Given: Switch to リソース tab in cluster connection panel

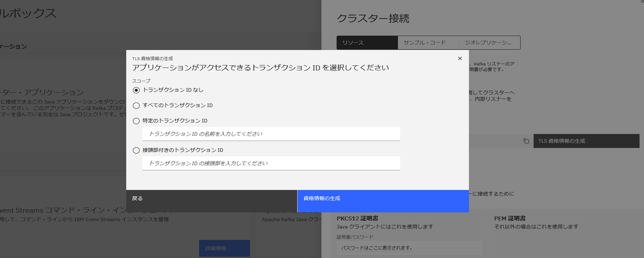Looking at the screenshot, I should click(367, 42).
